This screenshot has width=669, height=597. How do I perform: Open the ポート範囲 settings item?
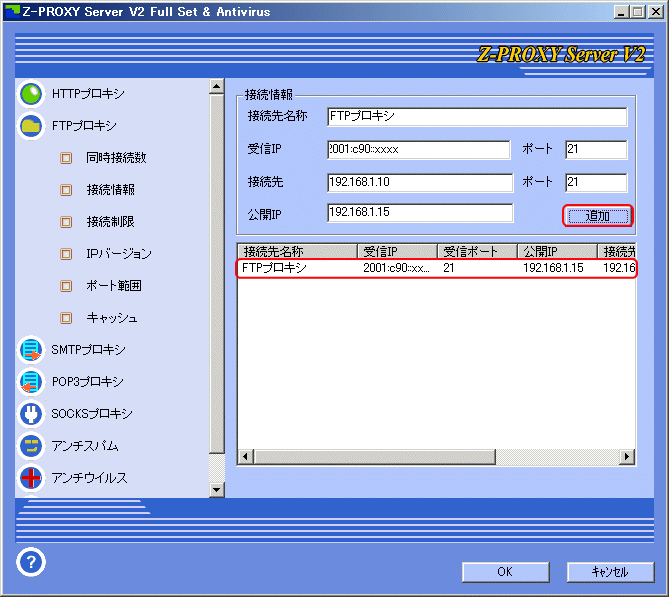(113, 286)
